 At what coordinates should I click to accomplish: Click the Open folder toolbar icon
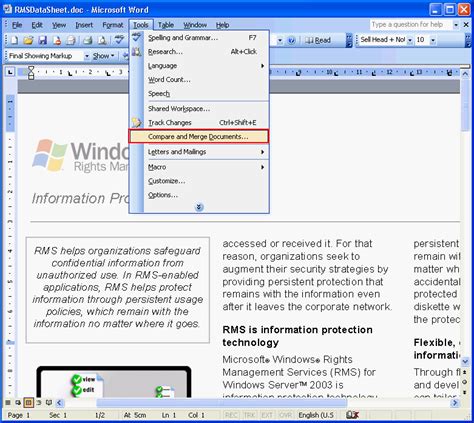pyautogui.click(x=28, y=40)
